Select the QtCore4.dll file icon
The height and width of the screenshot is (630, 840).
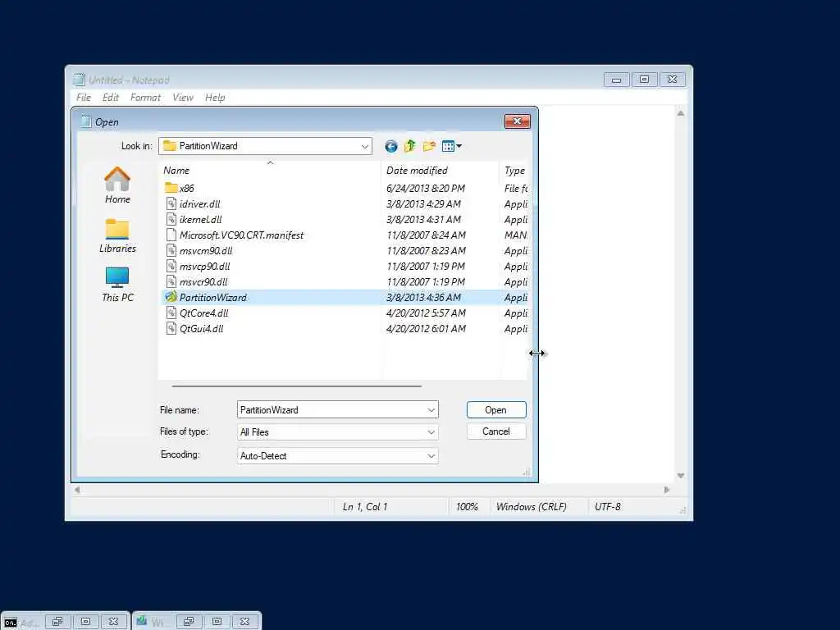click(x=171, y=313)
